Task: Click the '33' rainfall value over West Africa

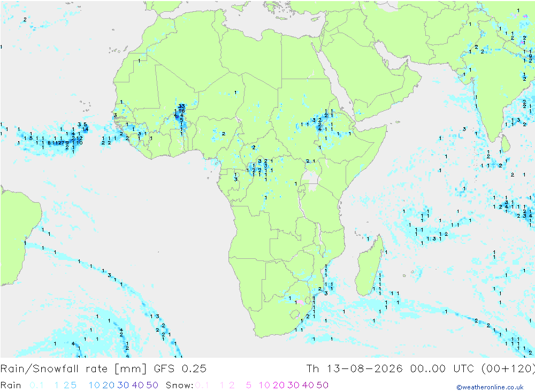Action: [x=181, y=106]
